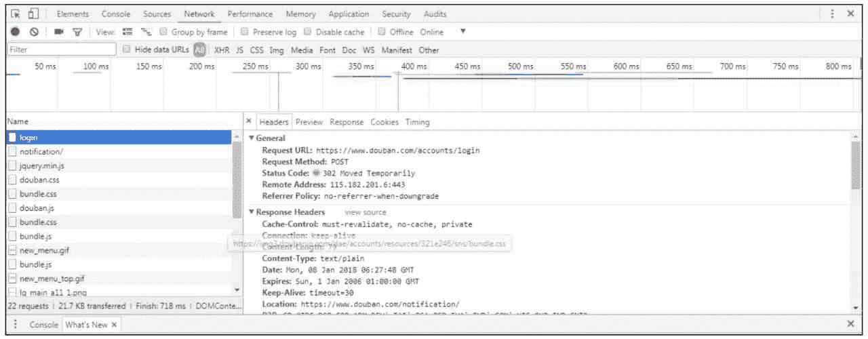Tick the Hide data URLs checkbox

pos(127,49)
